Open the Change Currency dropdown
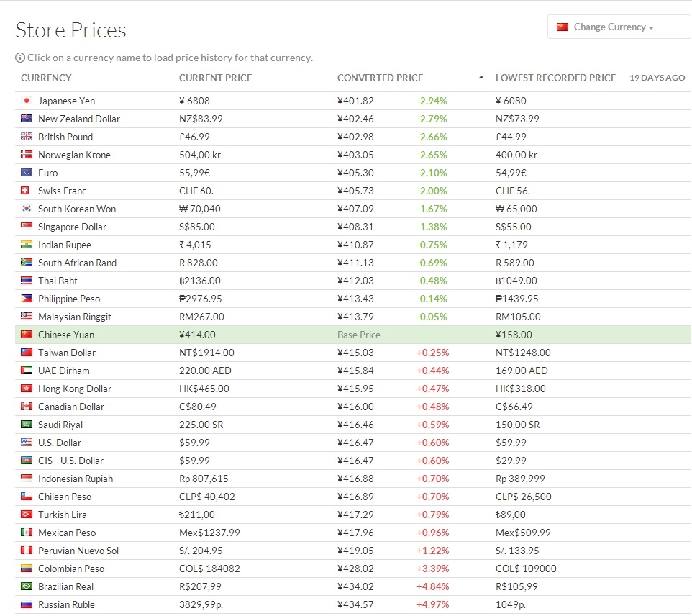Image resolution: width=692 pixels, height=616 pixels. point(619,27)
